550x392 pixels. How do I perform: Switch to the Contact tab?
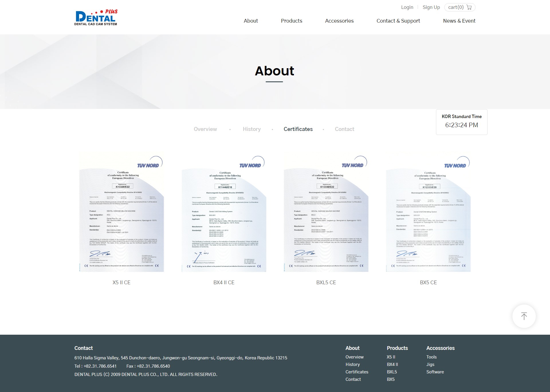coord(345,129)
